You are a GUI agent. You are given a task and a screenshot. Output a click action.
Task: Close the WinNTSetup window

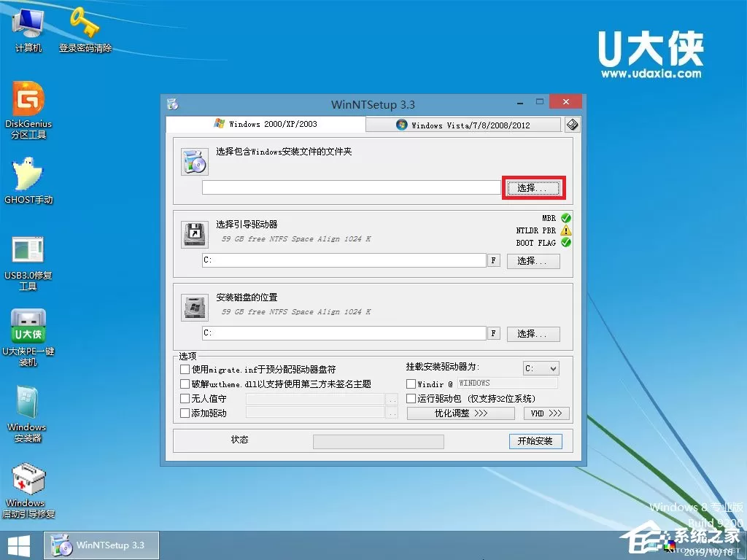coord(565,101)
